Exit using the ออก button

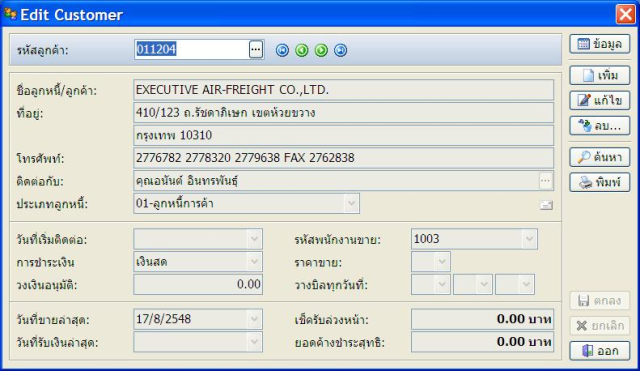pyautogui.click(x=600, y=351)
